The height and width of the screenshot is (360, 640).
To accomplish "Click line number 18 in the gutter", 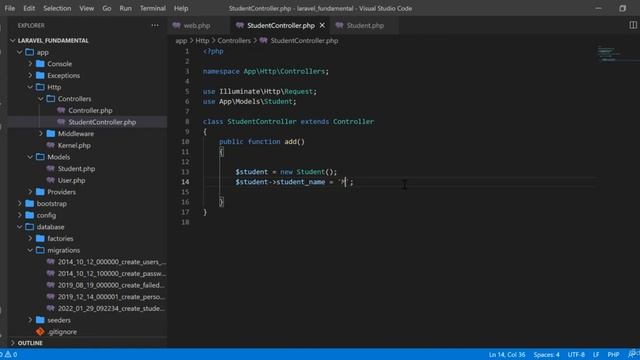I will pos(185,222).
